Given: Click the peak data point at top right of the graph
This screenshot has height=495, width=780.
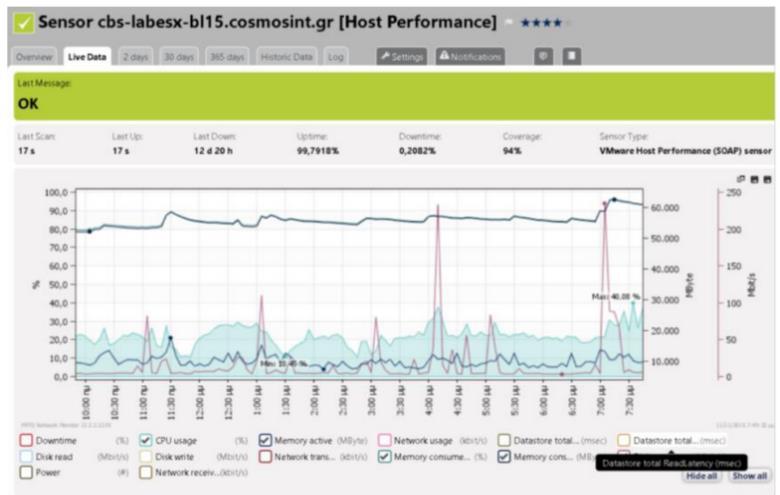Looking at the screenshot, I should (614, 199).
